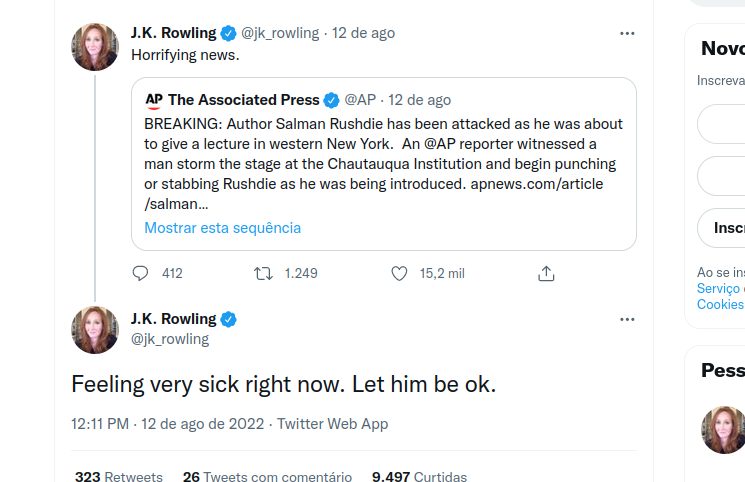Screen dimensions: 745x482
Task: Click the share icon under the first tweet
Action: pos(546,273)
